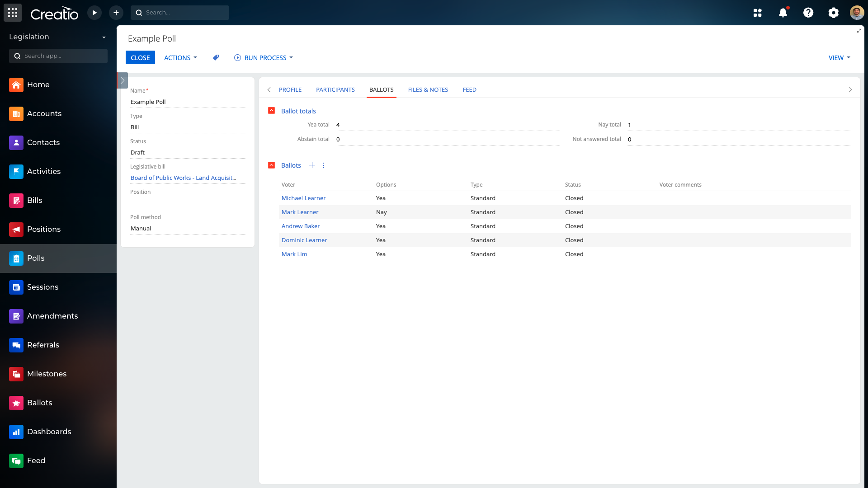Collapse the Ballot totals section
868x488 pixels.
tap(272, 111)
